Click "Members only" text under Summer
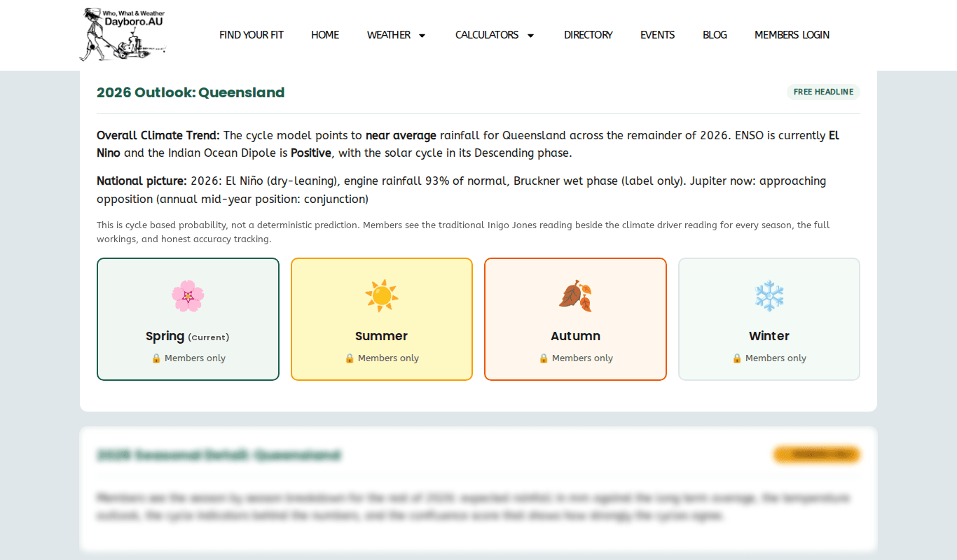Image resolution: width=957 pixels, height=560 pixels. tap(388, 358)
